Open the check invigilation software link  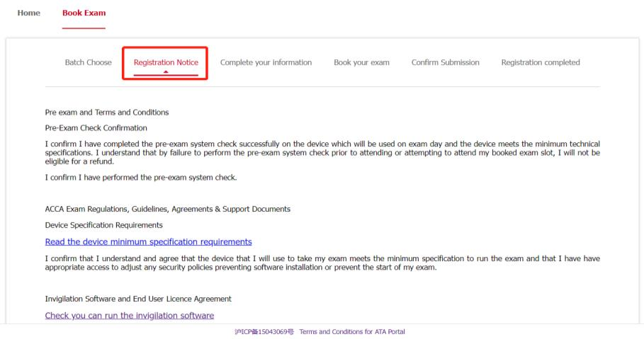pyautogui.click(x=129, y=315)
